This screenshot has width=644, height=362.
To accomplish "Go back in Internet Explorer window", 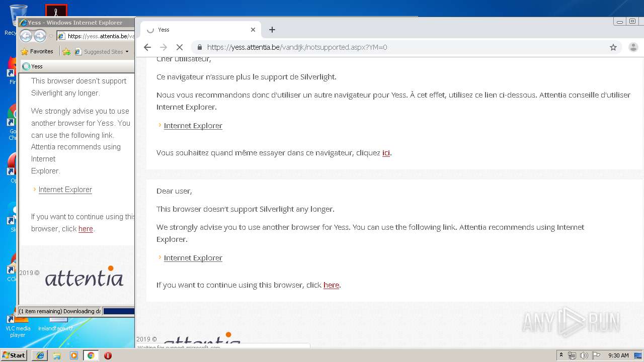I will 26,36.
